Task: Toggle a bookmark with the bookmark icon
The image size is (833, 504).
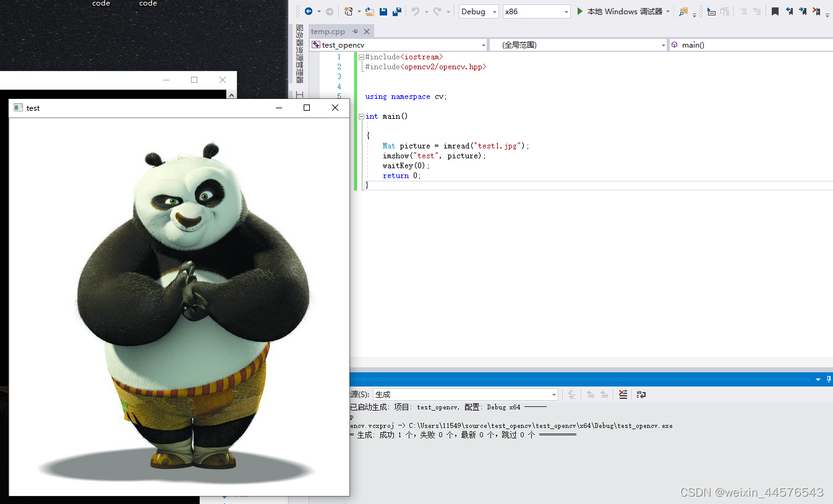Action: pos(775,11)
